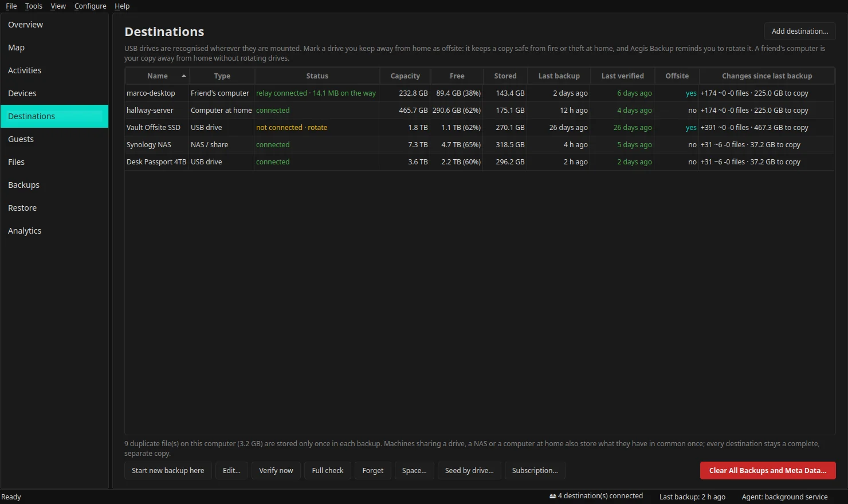Sort by the Capacity column header

pos(405,76)
